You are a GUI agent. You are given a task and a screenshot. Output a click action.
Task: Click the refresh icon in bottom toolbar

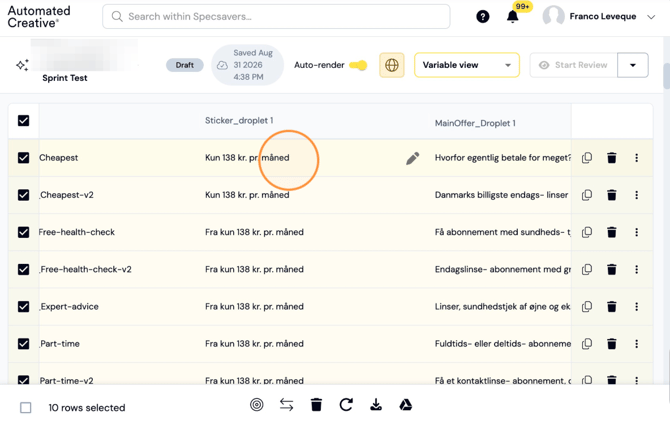tap(346, 404)
